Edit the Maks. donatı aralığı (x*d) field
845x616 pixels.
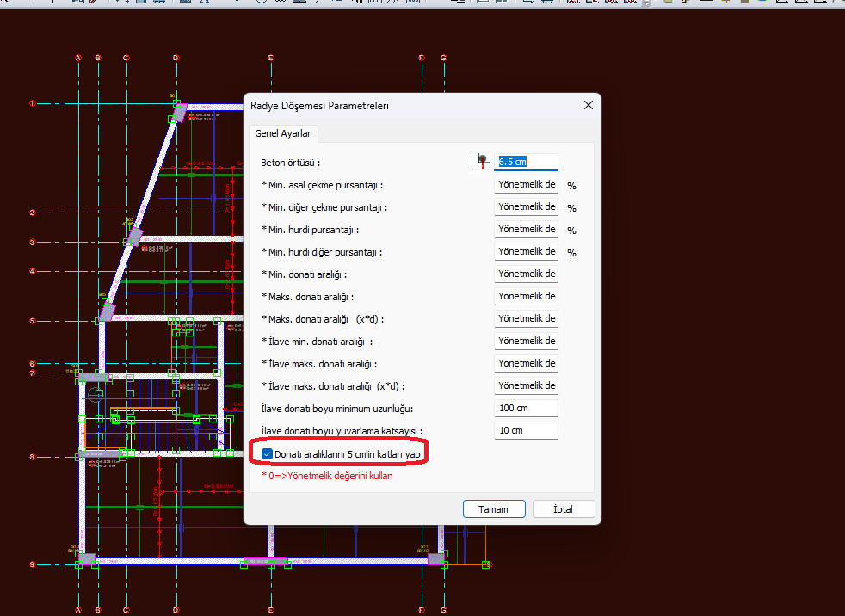[x=526, y=318]
